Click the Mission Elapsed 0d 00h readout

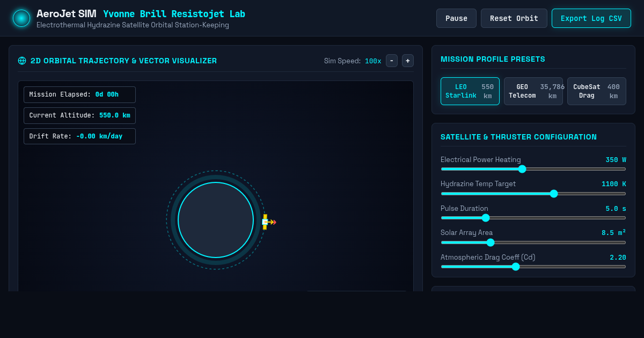pos(79,94)
